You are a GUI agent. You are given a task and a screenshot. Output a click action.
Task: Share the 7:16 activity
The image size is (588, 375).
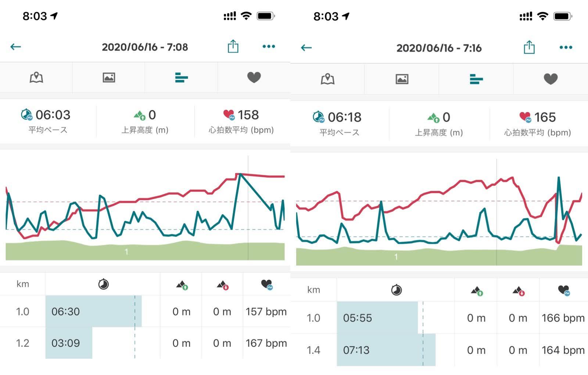tap(529, 47)
